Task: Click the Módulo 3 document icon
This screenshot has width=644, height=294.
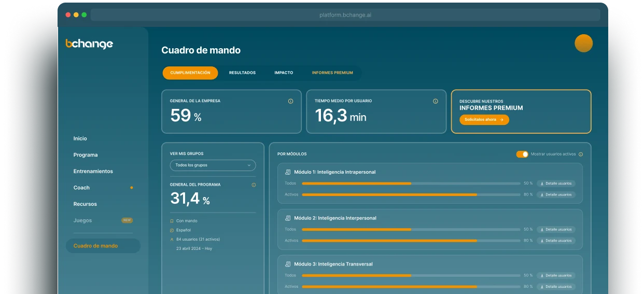Action: tap(288, 264)
